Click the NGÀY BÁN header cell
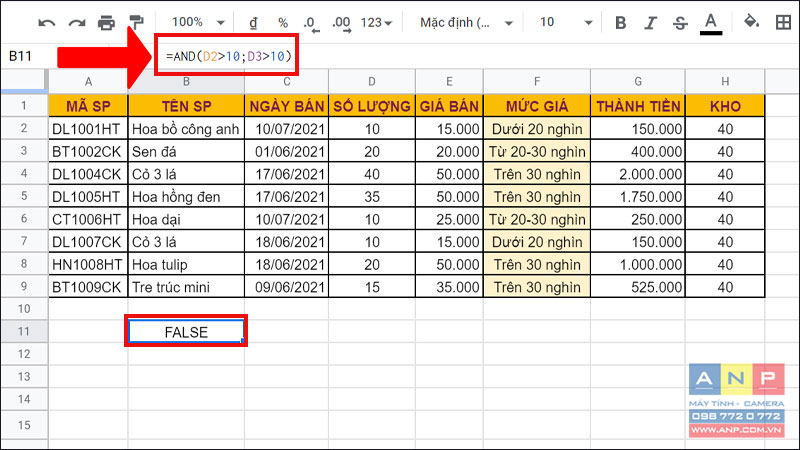 pyautogui.click(x=287, y=106)
